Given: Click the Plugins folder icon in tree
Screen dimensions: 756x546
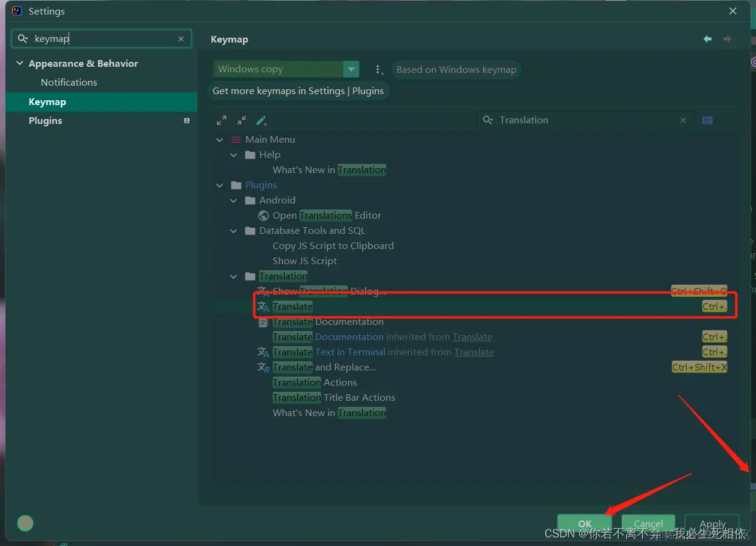Looking at the screenshot, I should 236,185.
